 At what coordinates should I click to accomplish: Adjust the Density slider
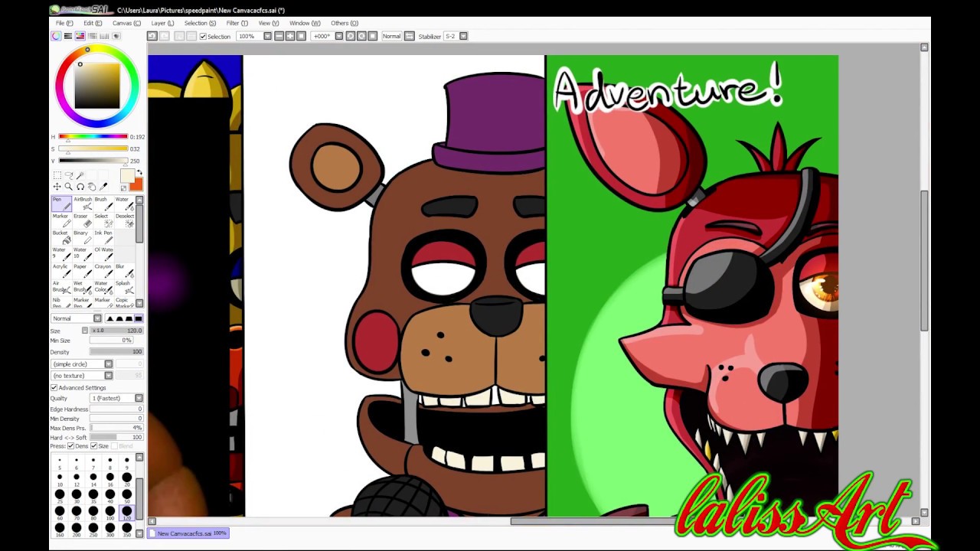(x=116, y=352)
